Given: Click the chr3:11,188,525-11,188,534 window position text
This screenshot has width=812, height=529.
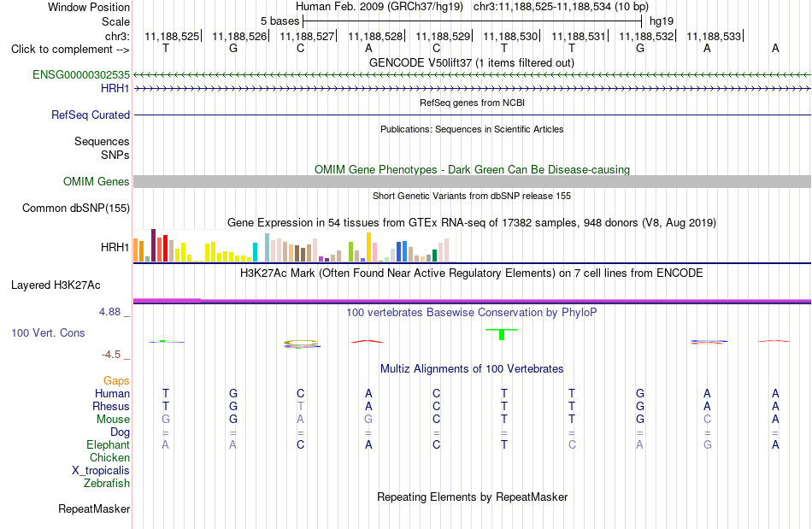Looking at the screenshot, I should (x=561, y=7).
